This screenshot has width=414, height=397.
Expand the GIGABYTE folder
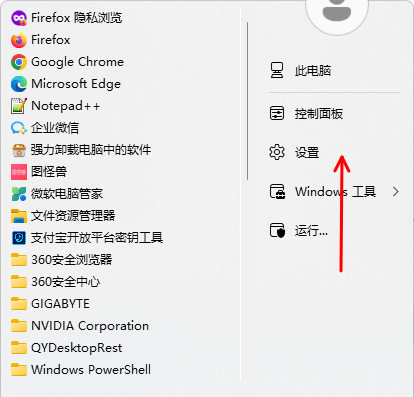[50, 304]
